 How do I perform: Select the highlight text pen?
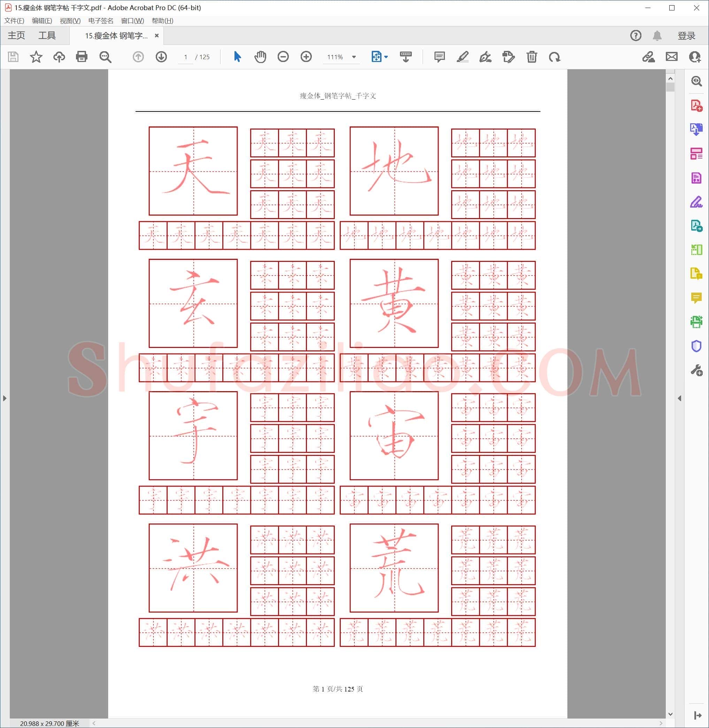[x=462, y=57]
